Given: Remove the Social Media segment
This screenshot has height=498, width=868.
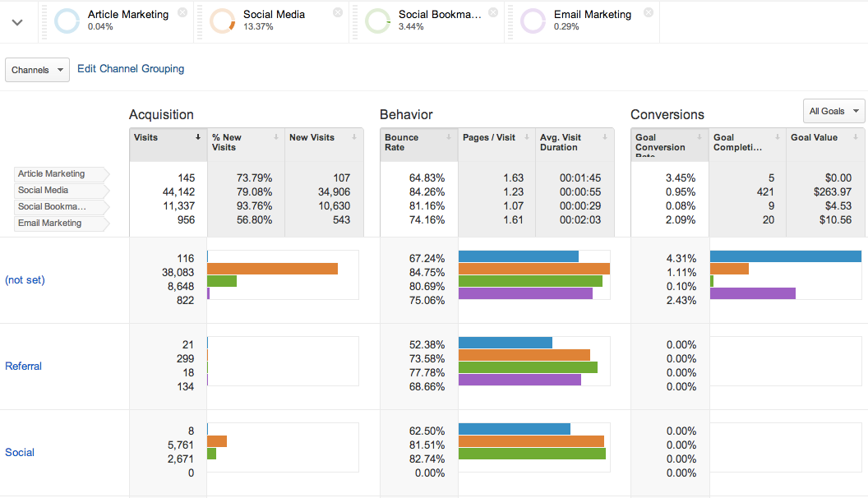Looking at the screenshot, I should pos(338,12).
